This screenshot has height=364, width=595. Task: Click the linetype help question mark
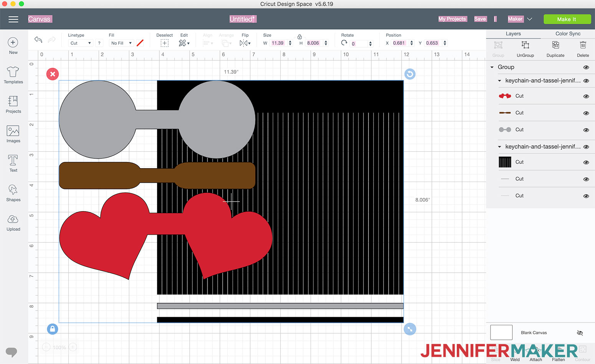[99, 43]
